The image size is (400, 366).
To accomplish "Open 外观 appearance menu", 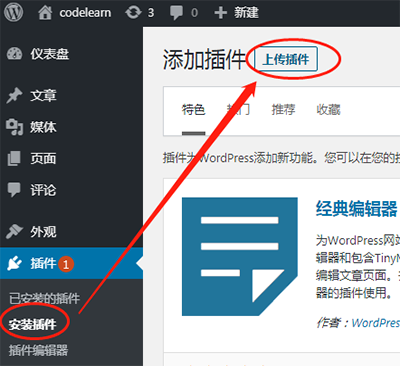I will [43, 232].
